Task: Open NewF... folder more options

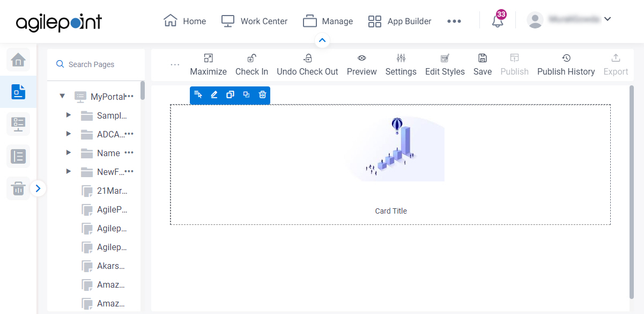Action: tap(129, 171)
